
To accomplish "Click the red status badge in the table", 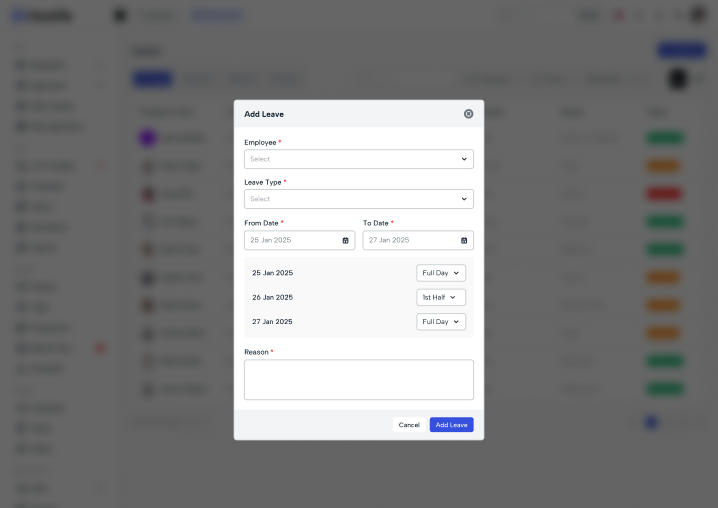I will (x=664, y=194).
